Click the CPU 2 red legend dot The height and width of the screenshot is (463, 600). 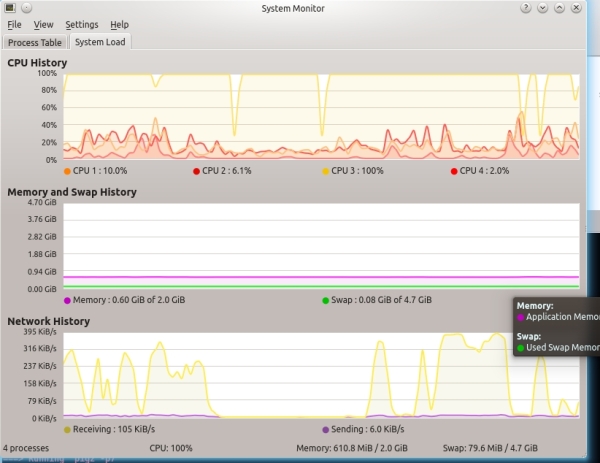pyautogui.click(x=196, y=171)
